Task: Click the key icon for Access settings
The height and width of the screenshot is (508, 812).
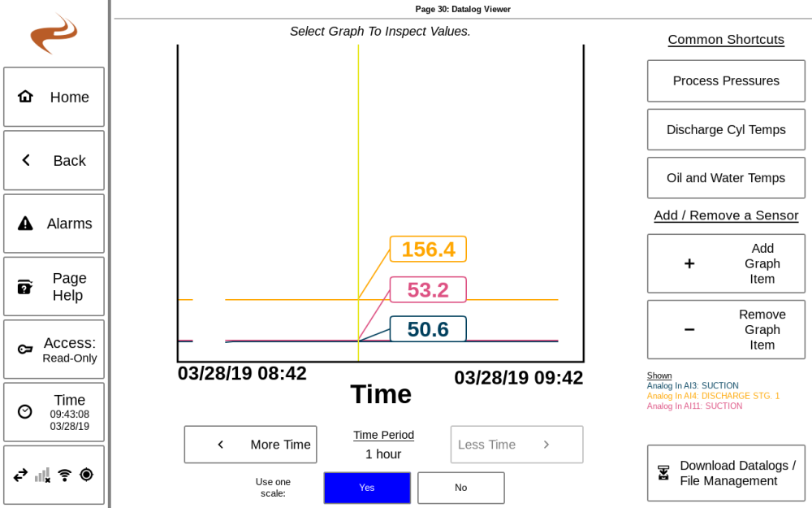Action: pyautogui.click(x=25, y=348)
